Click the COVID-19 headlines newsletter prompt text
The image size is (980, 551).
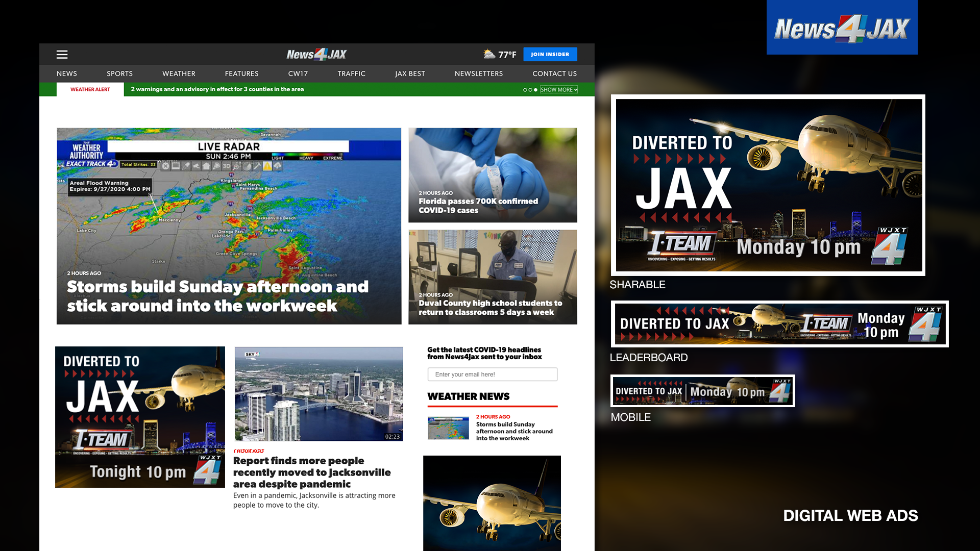[x=484, y=353]
